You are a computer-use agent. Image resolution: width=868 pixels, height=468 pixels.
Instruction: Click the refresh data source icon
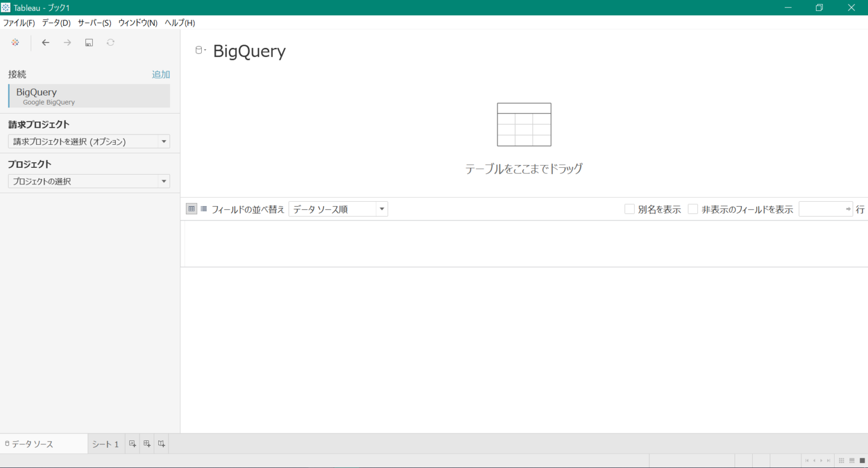[110, 42]
